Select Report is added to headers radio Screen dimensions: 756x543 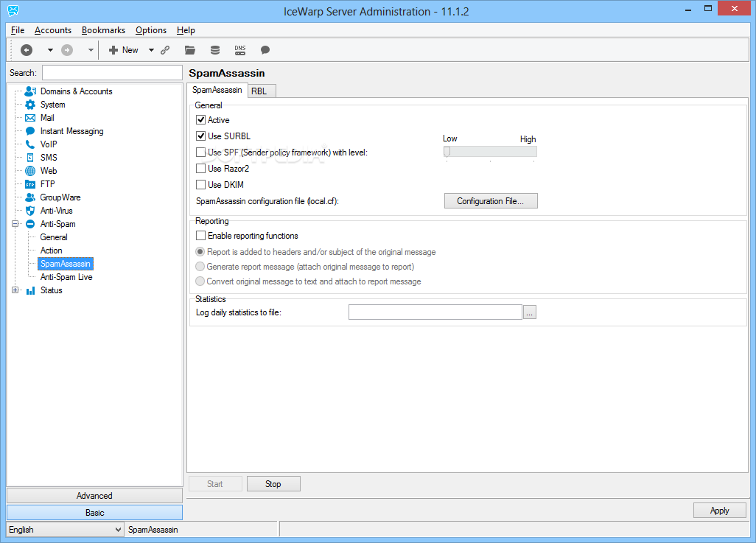pos(200,252)
